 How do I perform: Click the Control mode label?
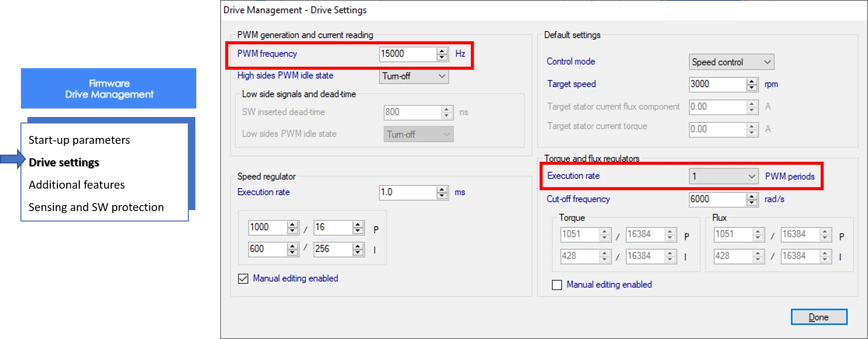(x=571, y=62)
